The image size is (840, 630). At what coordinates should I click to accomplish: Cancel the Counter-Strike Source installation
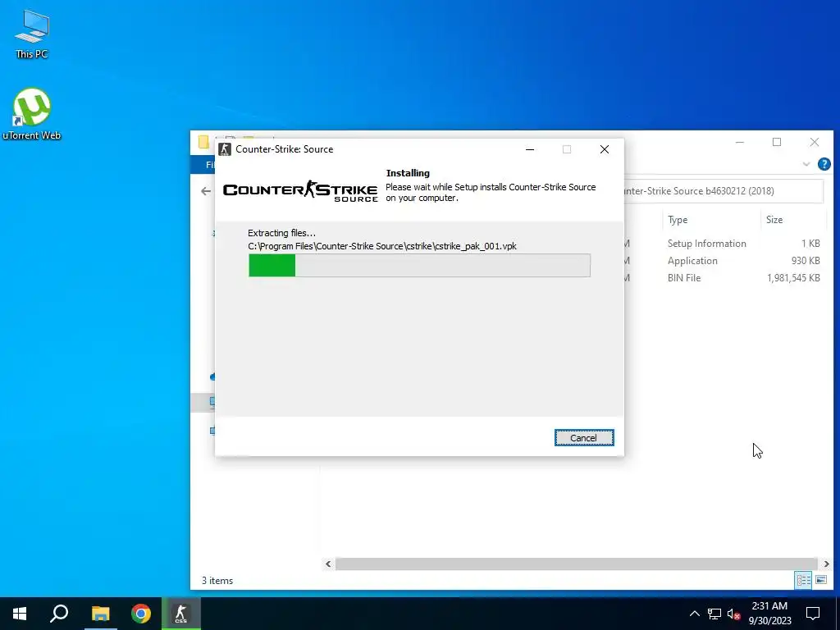coord(584,438)
